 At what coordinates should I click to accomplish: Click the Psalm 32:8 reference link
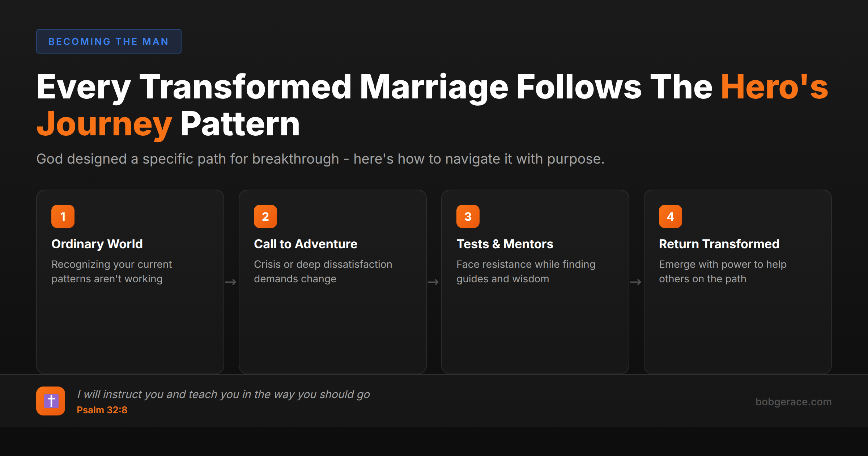102,410
